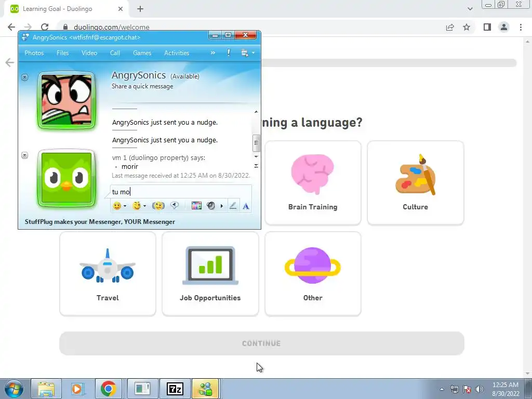
Task: Open the Activities menu in Messenger
Action: pos(177,53)
